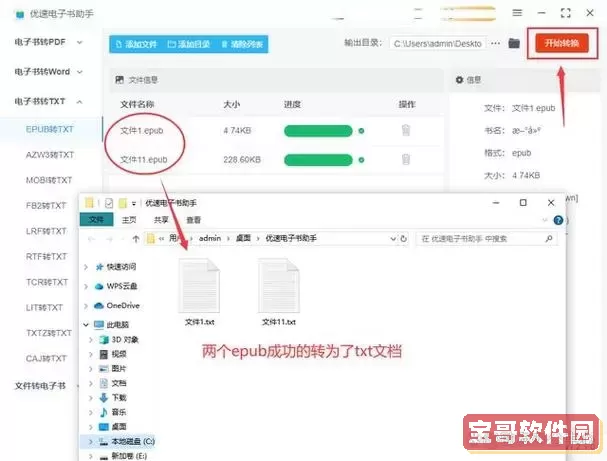Open quick access toolbar dropdown in Explorer title

134,203
